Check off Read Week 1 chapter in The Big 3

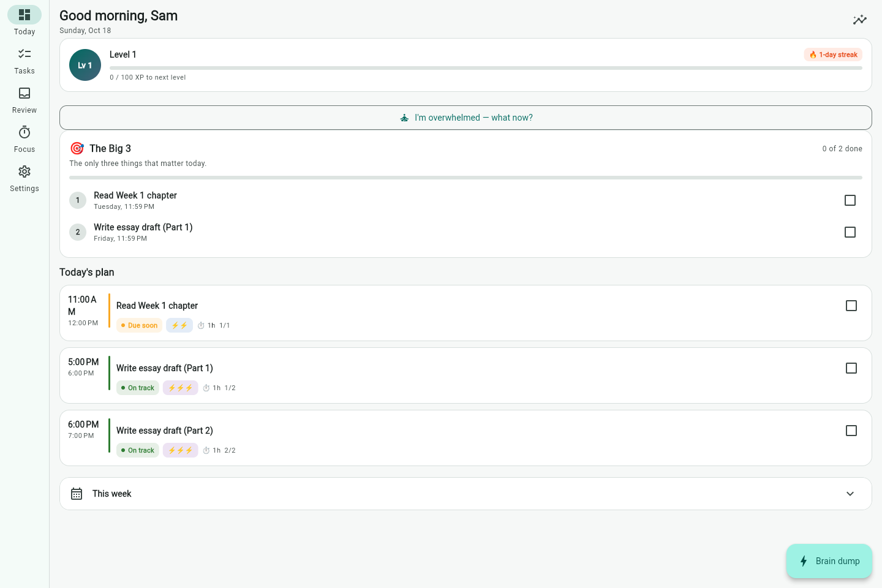[850, 200]
